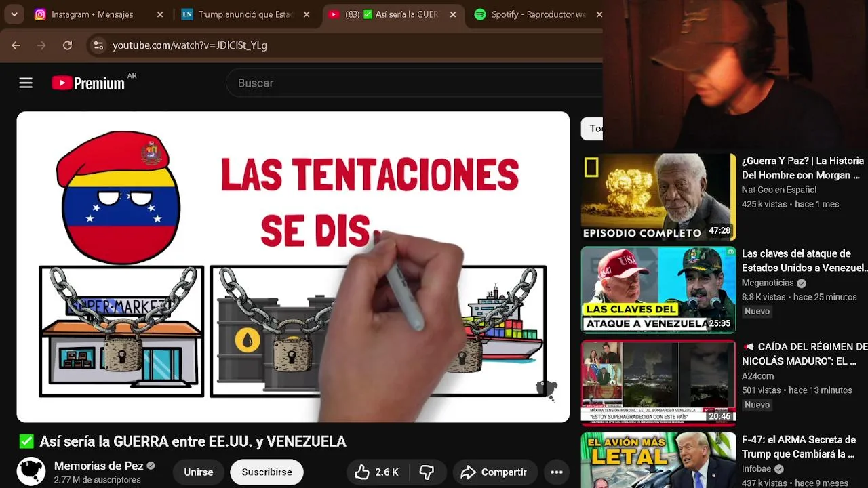The width and height of the screenshot is (868, 488).
Task: Open the Caída del régimen thumbnail
Action: pyautogui.click(x=658, y=383)
